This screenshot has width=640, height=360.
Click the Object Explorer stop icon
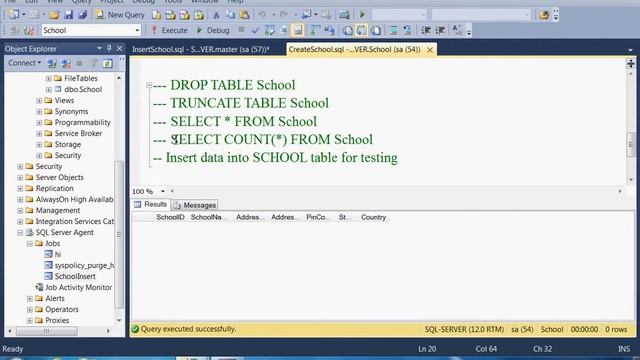point(80,64)
